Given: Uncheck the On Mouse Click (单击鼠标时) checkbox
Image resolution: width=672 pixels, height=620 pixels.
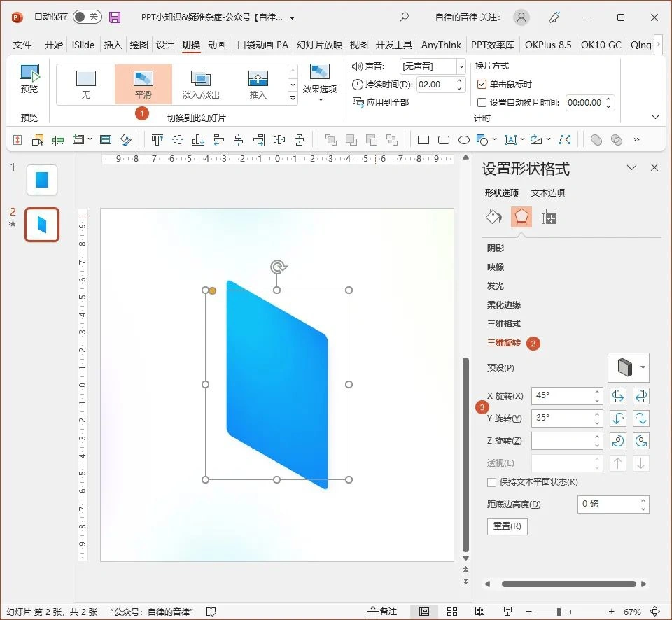Looking at the screenshot, I should click(482, 84).
